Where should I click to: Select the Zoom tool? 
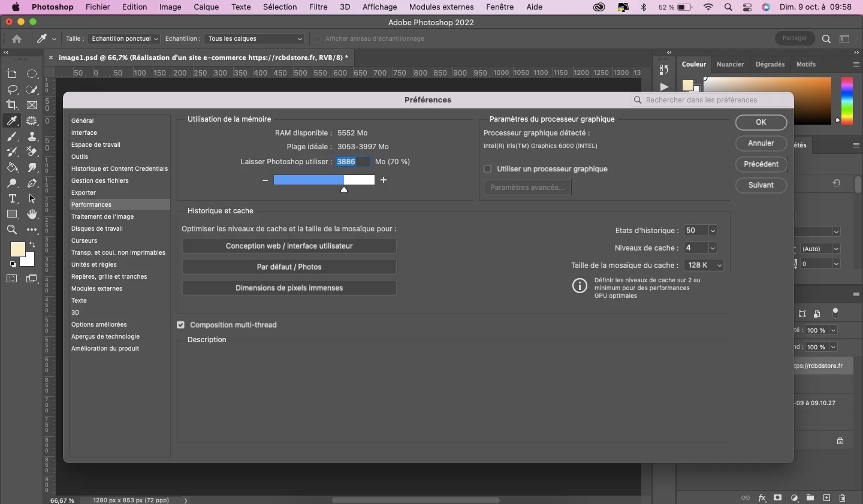point(12,230)
